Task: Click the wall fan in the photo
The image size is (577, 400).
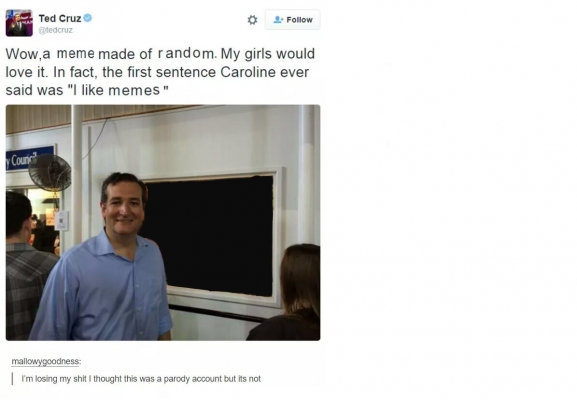Action: point(50,173)
